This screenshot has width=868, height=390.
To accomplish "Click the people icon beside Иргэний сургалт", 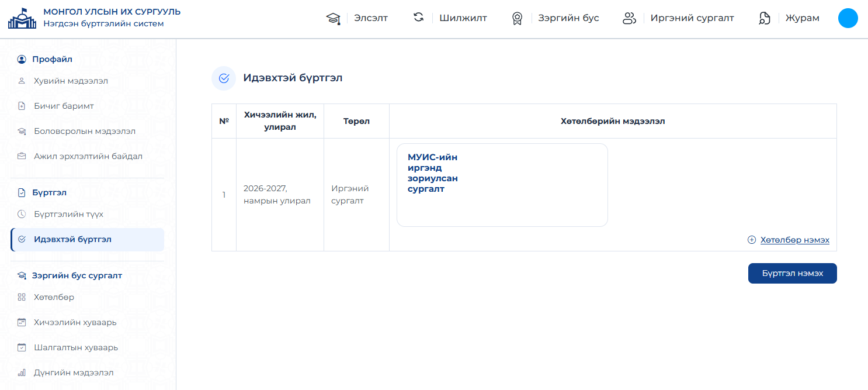I will (x=629, y=18).
